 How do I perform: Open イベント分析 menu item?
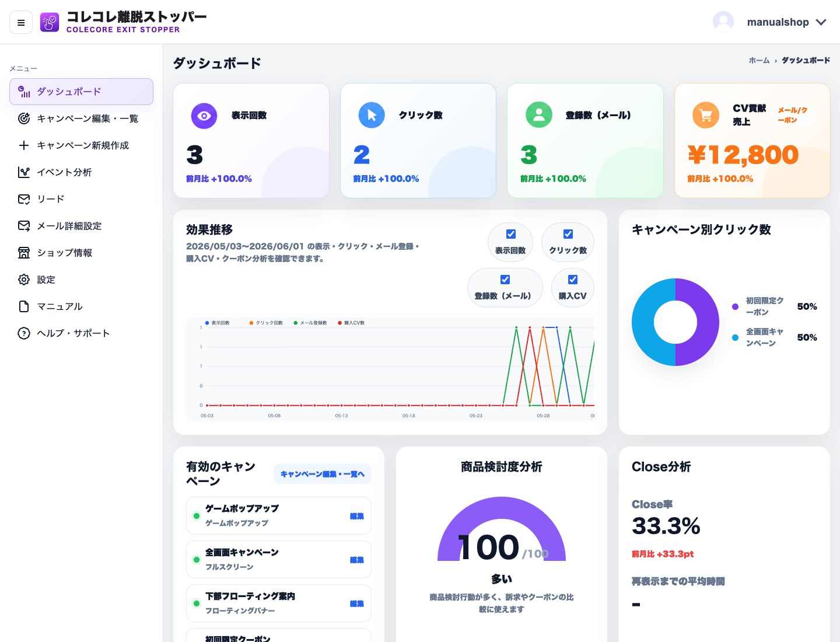click(81, 172)
